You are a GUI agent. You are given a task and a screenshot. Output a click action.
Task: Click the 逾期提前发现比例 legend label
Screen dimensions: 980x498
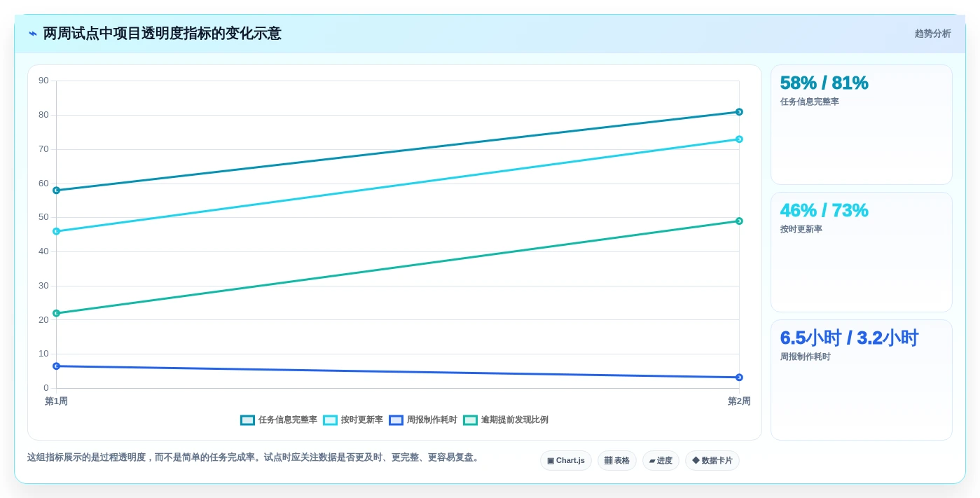[515, 420]
